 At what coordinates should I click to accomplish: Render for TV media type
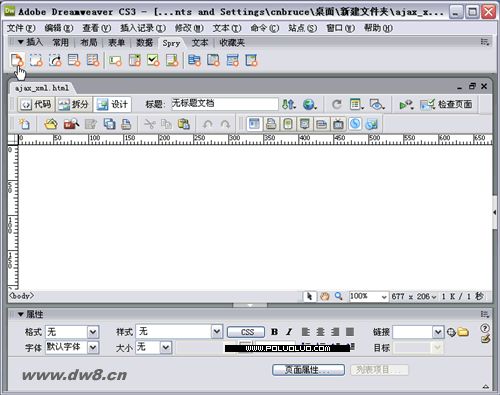point(338,124)
